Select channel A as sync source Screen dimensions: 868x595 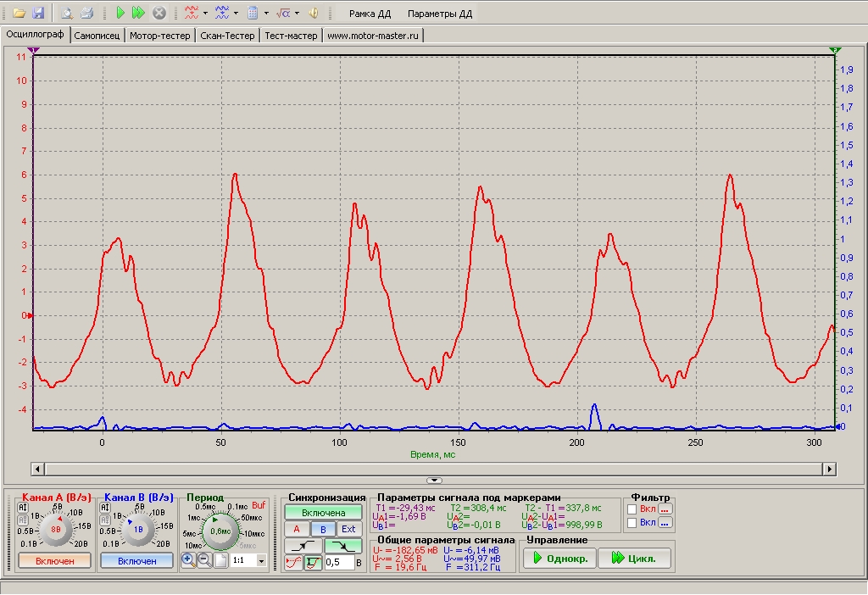click(297, 529)
